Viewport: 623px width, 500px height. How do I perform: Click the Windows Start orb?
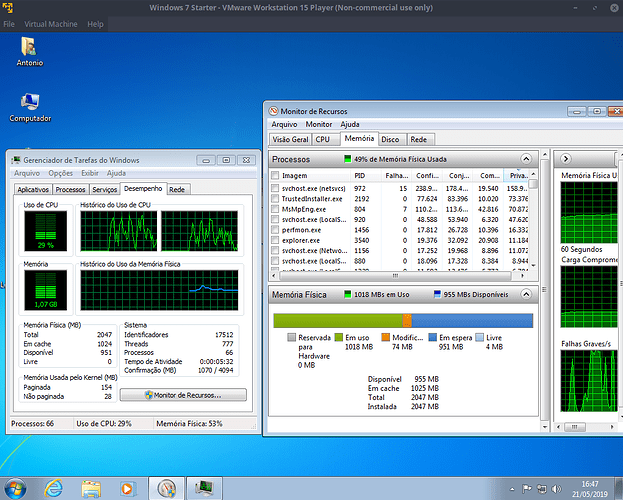click(15, 488)
